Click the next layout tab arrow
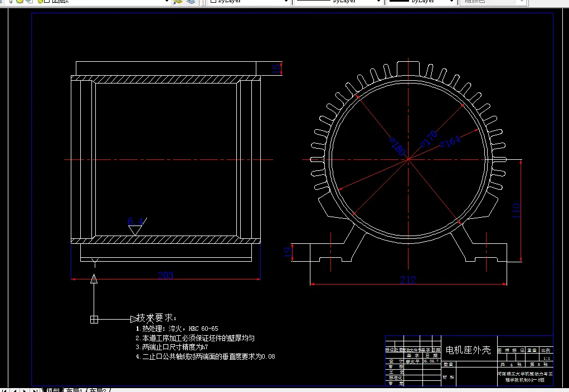Screen dimensions: 569x392 pos(25,390)
